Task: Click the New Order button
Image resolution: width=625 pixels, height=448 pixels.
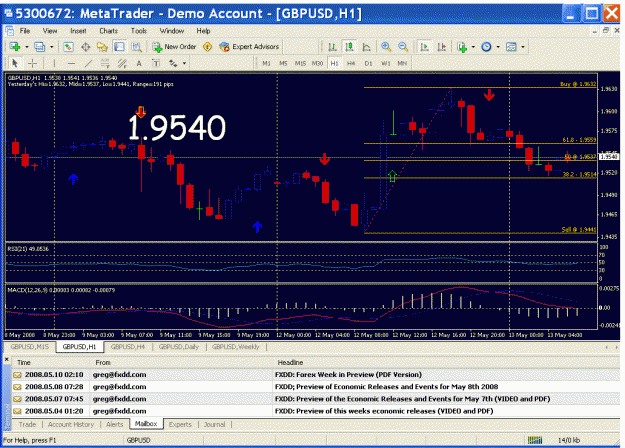Action: pos(175,47)
